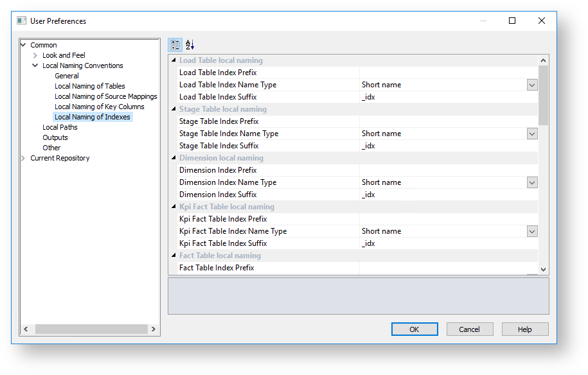The width and height of the screenshot is (588, 375).
Task: Expand the Current Repository tree node
Action: click(x=24, y=158)
